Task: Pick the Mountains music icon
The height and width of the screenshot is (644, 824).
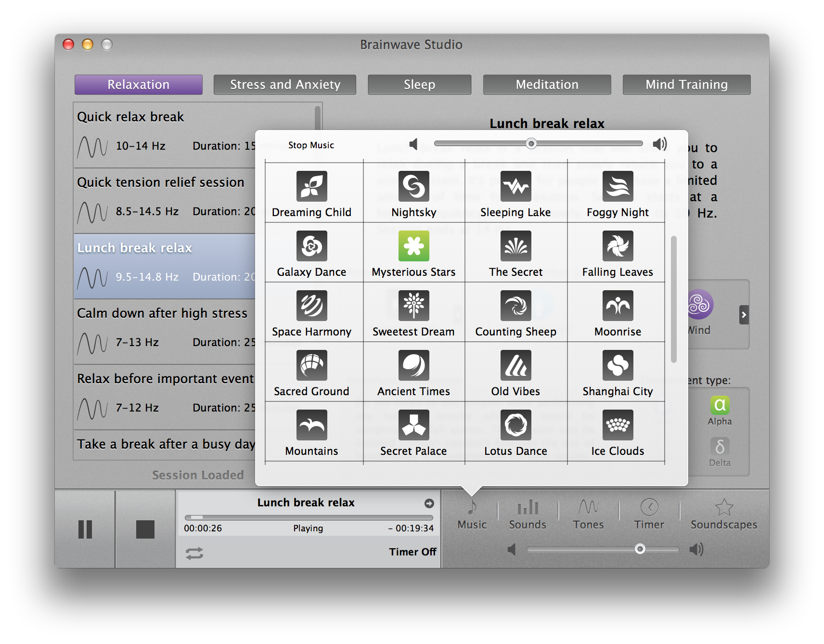Action: pyautogui.click(x=311, y=425)
